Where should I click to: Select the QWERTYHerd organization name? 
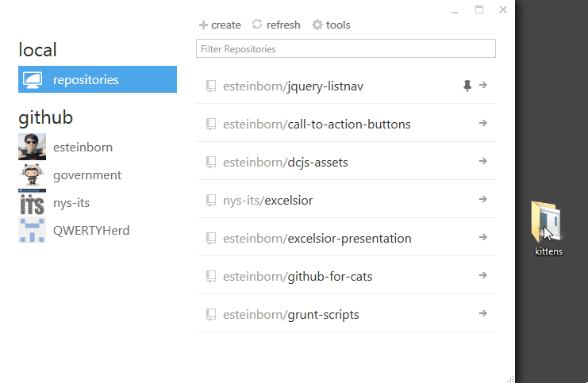point(91,231)
